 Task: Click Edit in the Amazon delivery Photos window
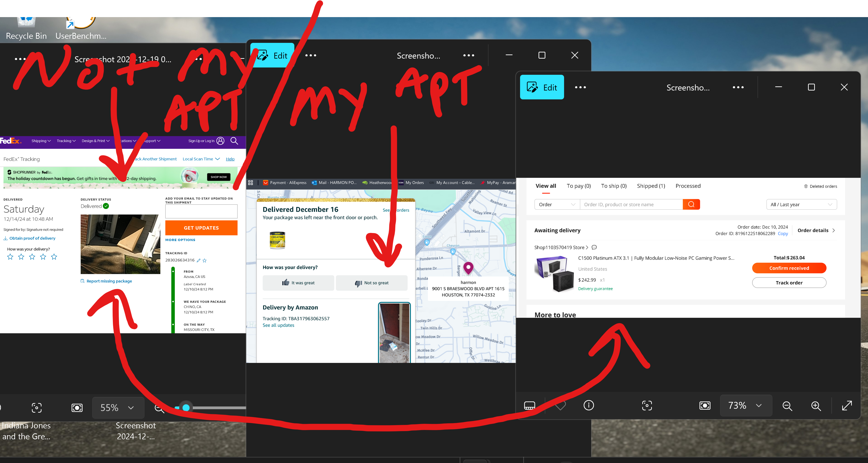272,55
